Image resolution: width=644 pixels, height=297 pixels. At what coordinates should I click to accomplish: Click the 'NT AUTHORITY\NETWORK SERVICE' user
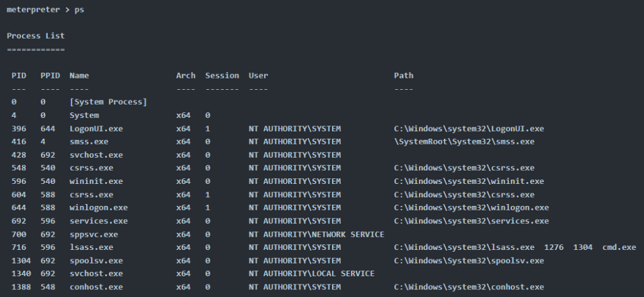click(x=316, y=234)
